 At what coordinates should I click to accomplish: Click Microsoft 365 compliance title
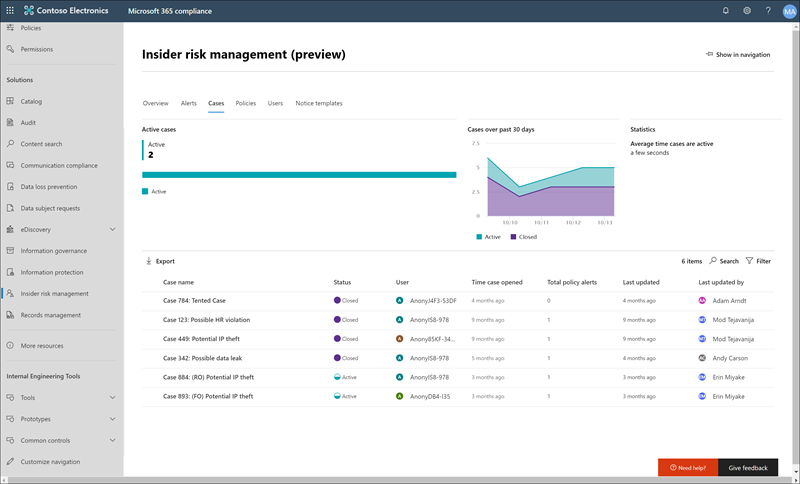click(170, 11)
